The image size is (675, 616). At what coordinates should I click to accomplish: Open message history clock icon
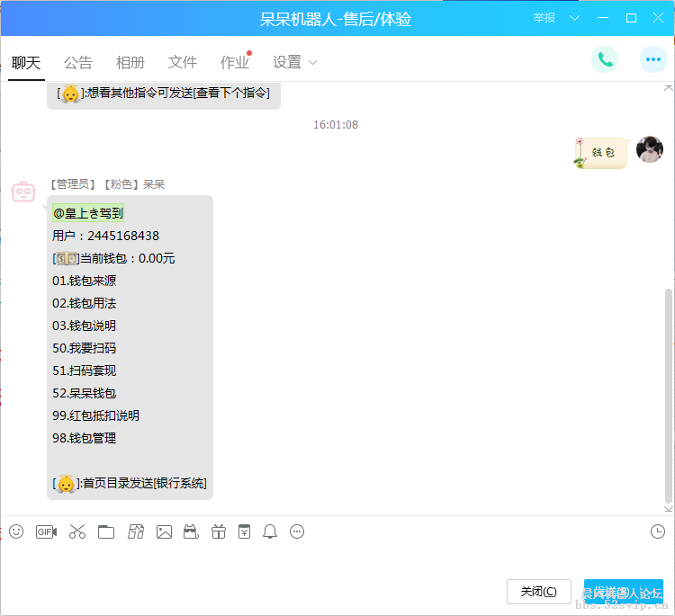coord(658,531)
